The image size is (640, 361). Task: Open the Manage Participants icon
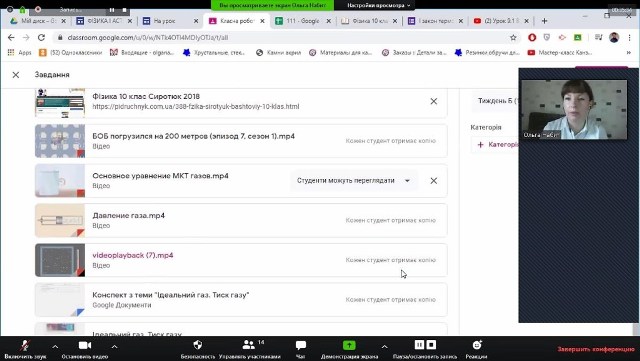pos(249,345)
